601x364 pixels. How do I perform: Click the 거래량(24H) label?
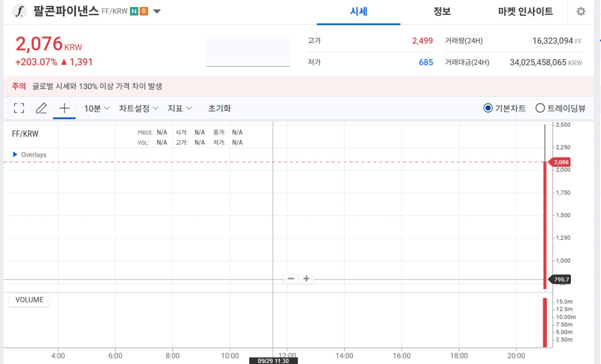(464, 41)
